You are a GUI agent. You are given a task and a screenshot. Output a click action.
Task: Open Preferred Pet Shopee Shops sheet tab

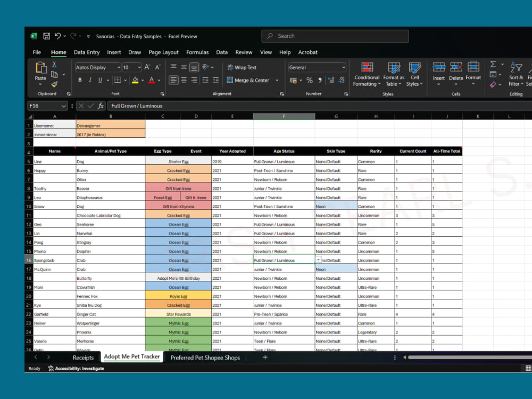205,358
